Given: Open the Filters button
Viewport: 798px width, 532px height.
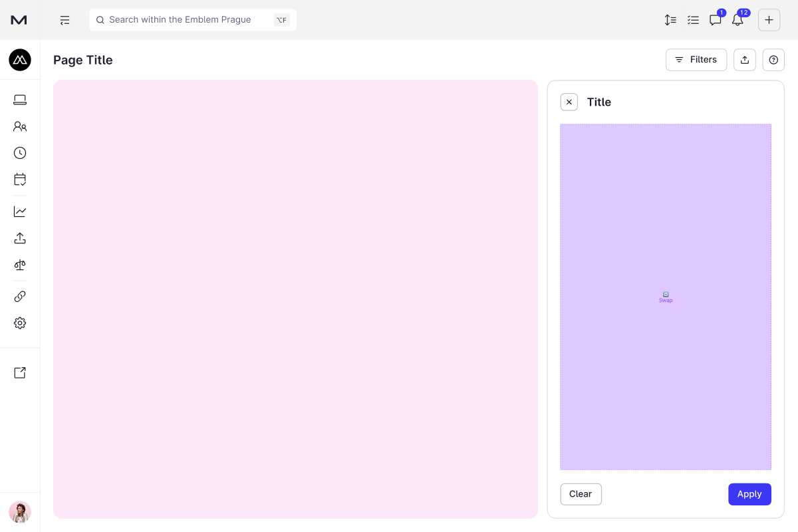Looking at the screenshot, I should click(696, 60).
